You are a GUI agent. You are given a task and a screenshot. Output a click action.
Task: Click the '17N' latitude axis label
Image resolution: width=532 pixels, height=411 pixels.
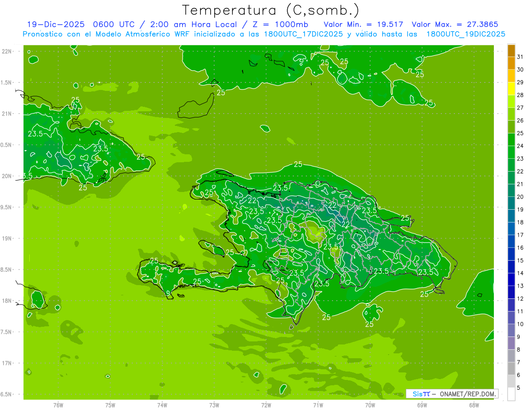point(7,363)
